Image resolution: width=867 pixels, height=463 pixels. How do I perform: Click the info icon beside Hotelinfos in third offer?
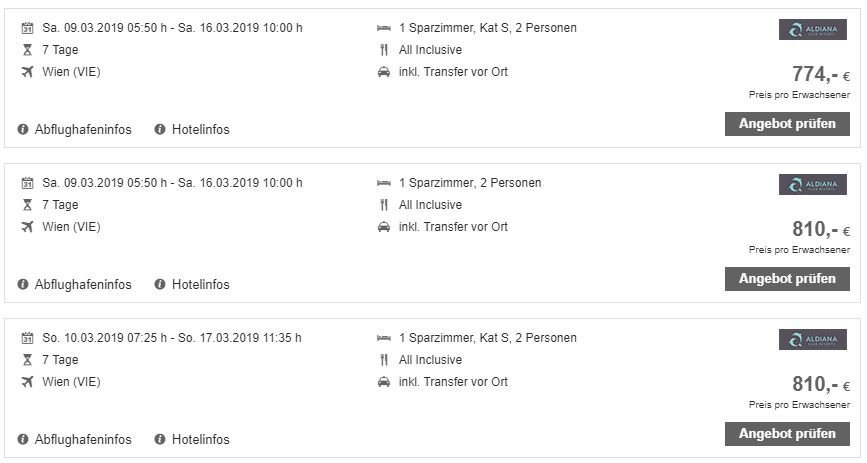coord(160,439)
